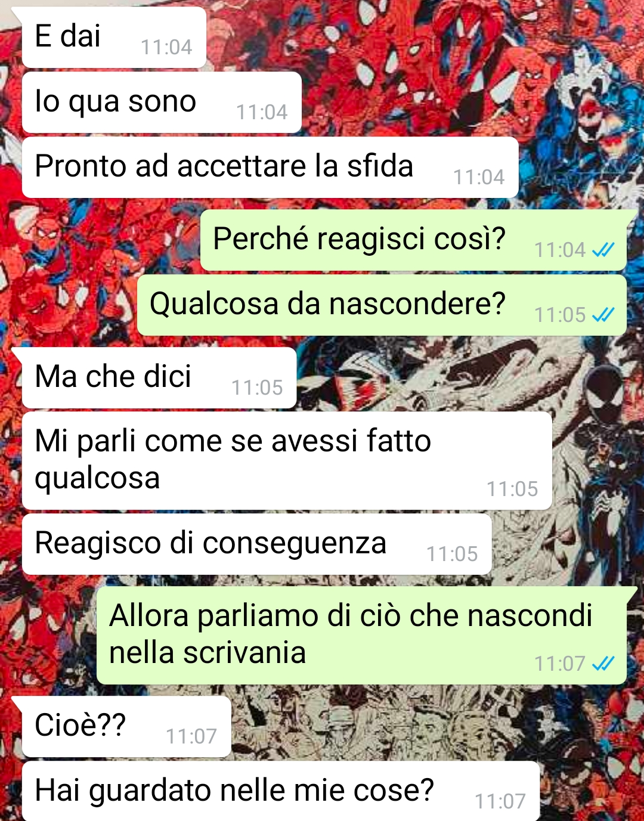Tap 'Allora parliamo di ciò che nascondi' message
This screenshot has height=821, width=644.
coord(361,635)
